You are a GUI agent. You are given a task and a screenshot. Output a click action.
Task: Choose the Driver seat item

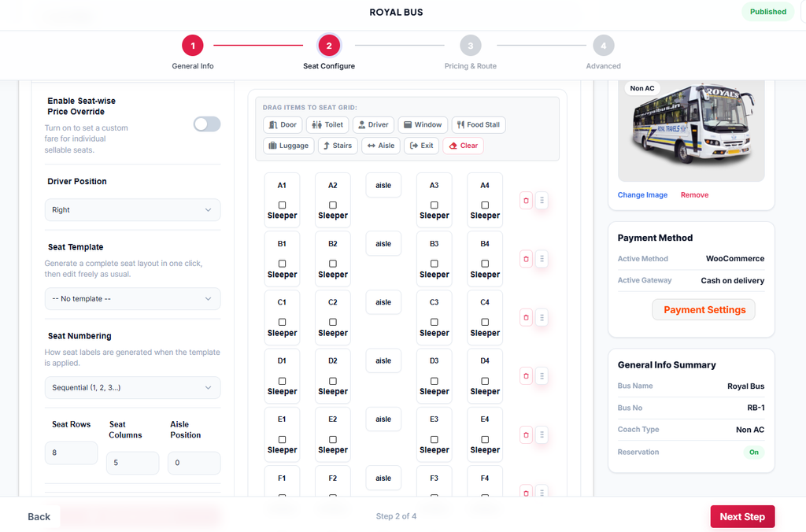click(373, 124)
